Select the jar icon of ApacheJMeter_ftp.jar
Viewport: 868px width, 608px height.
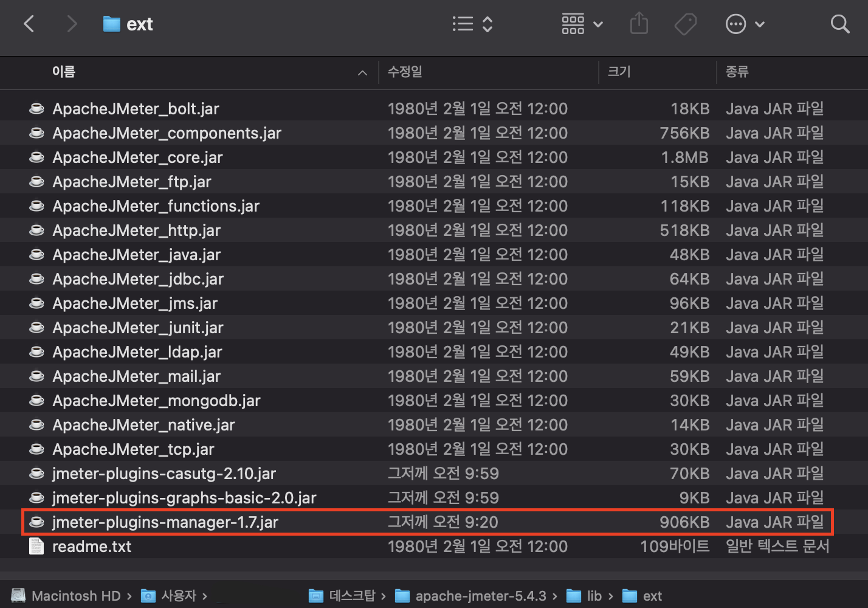coord(36,182)
